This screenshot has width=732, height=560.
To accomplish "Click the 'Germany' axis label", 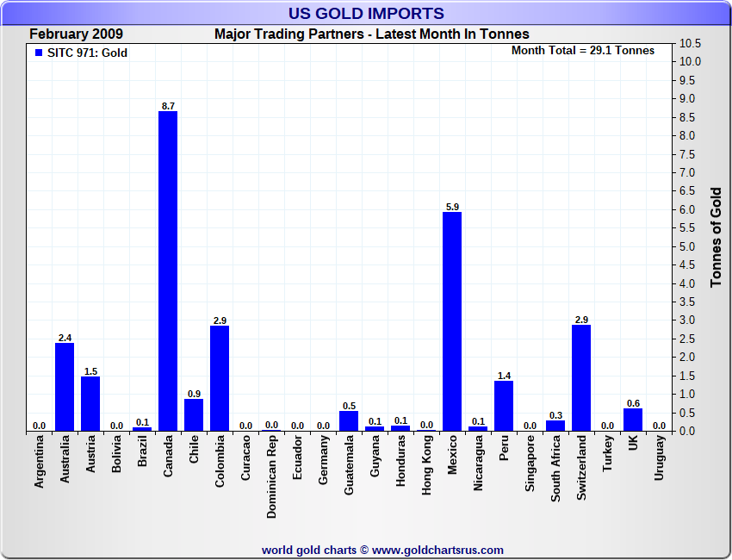I will click(323, 459).
